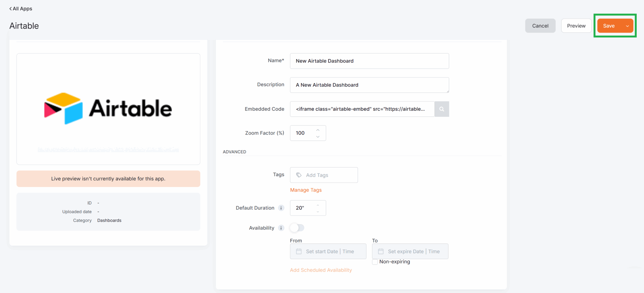Click the Airtable logo preview image

pyautogui.click(x=108, y=109)
